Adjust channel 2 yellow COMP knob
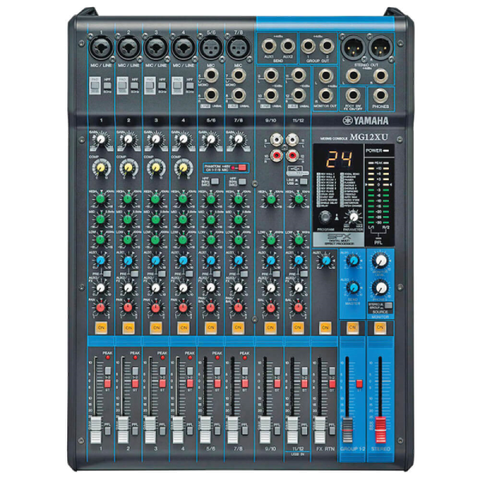 (x=128, y=167)
